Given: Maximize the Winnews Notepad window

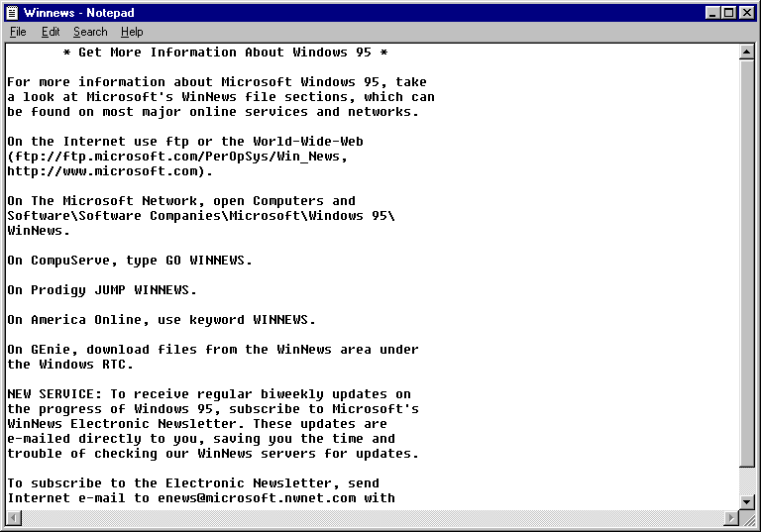Looking at the screenshot, I should (729, 13).
